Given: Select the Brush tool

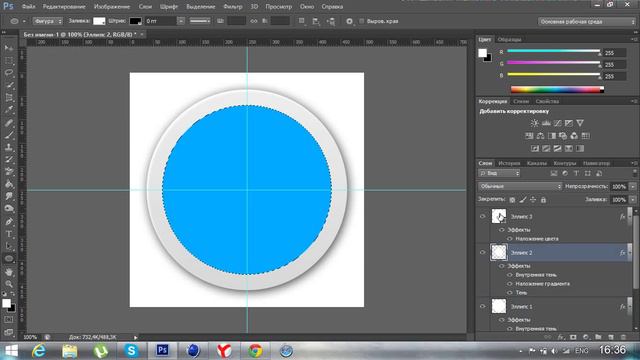Looking at the screenshot, I should click(9, 135).
